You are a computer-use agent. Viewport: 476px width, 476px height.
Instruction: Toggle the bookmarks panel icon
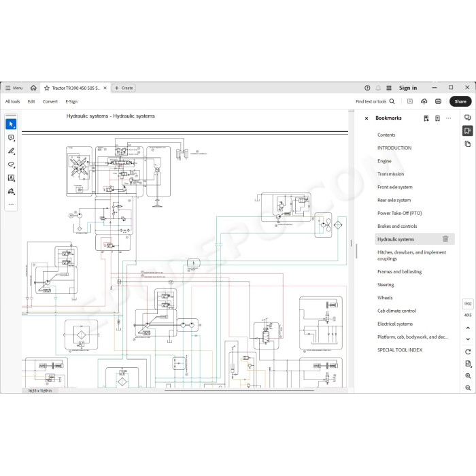468,131
